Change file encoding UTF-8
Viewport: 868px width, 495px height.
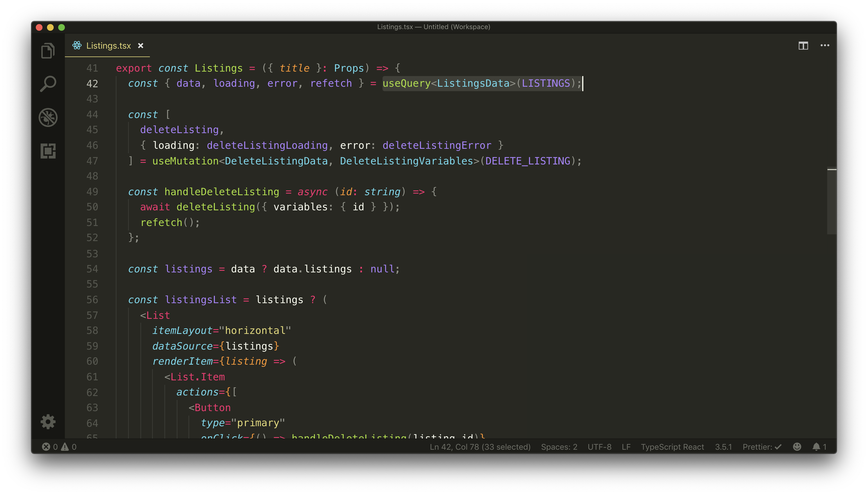pos(600,447)
